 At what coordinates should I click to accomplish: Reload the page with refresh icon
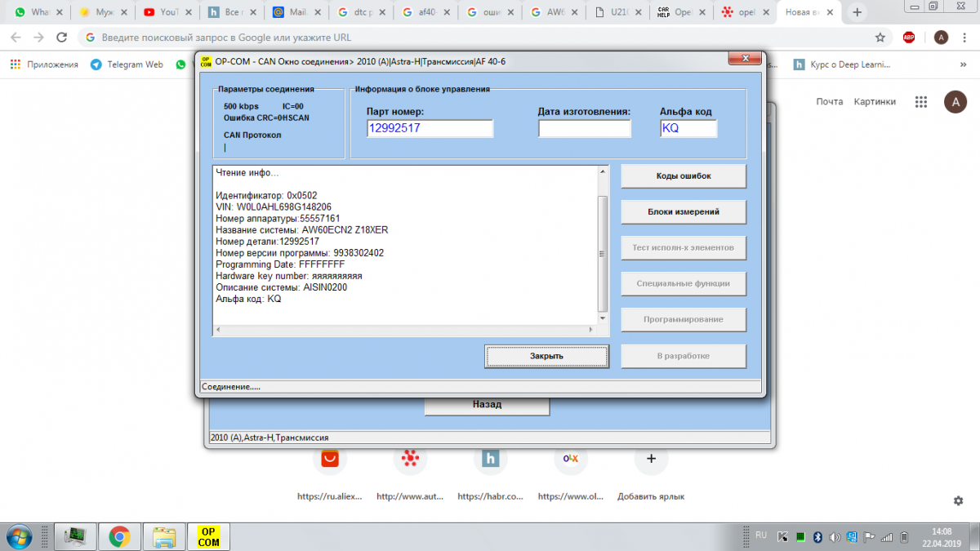(x=61, y=38)
